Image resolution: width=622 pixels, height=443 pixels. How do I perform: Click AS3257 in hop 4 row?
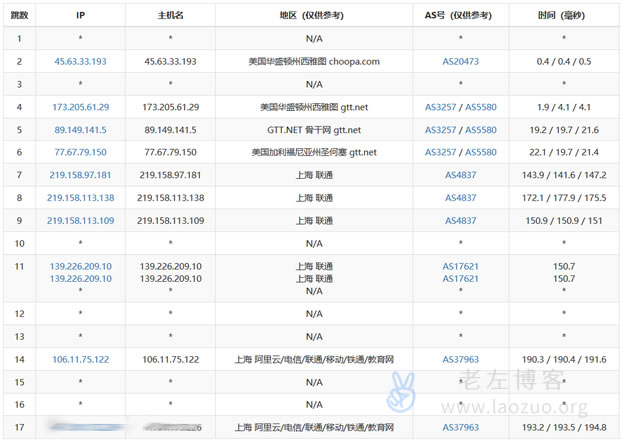(441, 107)
